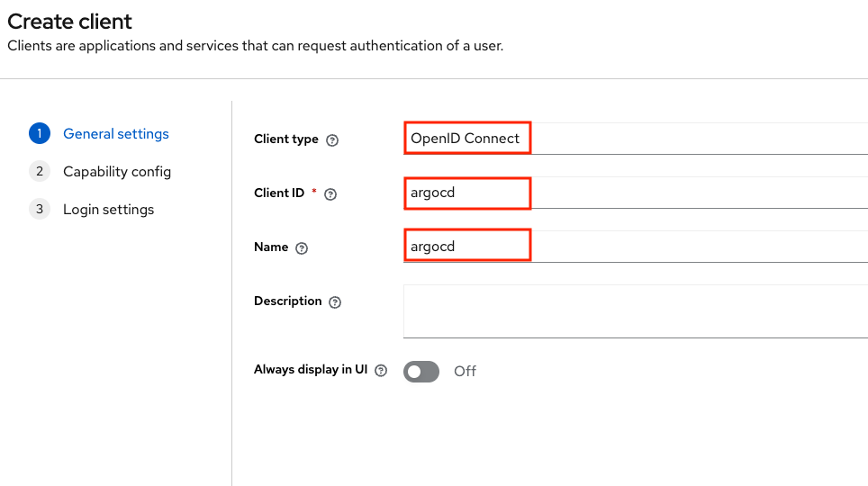Screen dimensions: 868x486
Task: Show help for the Description field
Action: point(335,302)
